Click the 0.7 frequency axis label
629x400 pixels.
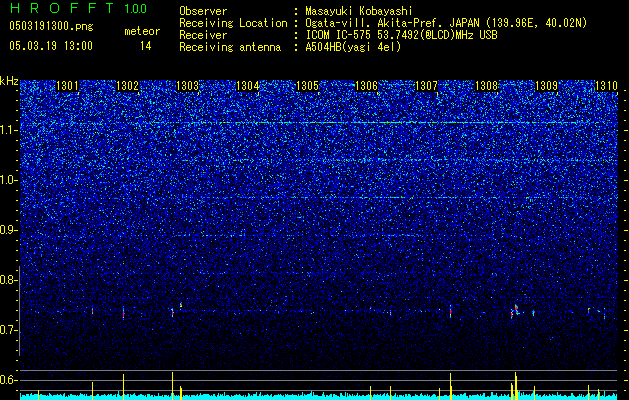[x=8, y=330]
